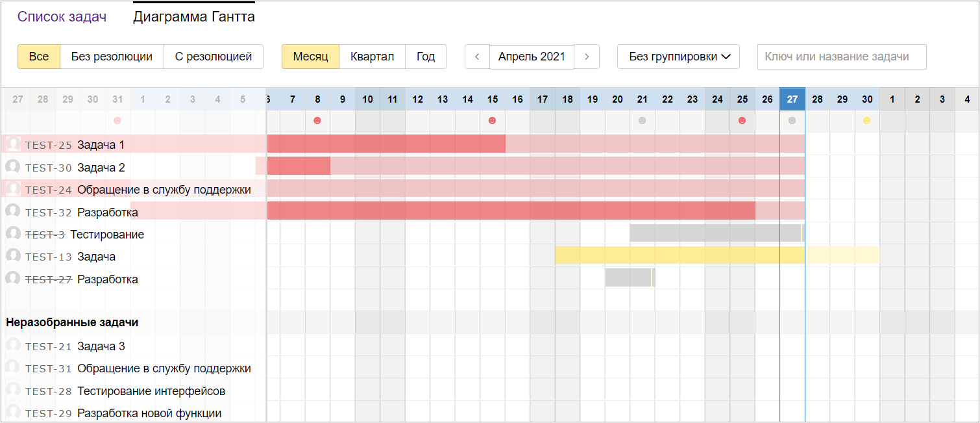The height and width of the screenshot is (423, 980).
Task: Click task name "Тестирование интерфейсов"
Action: pos(151,391)
